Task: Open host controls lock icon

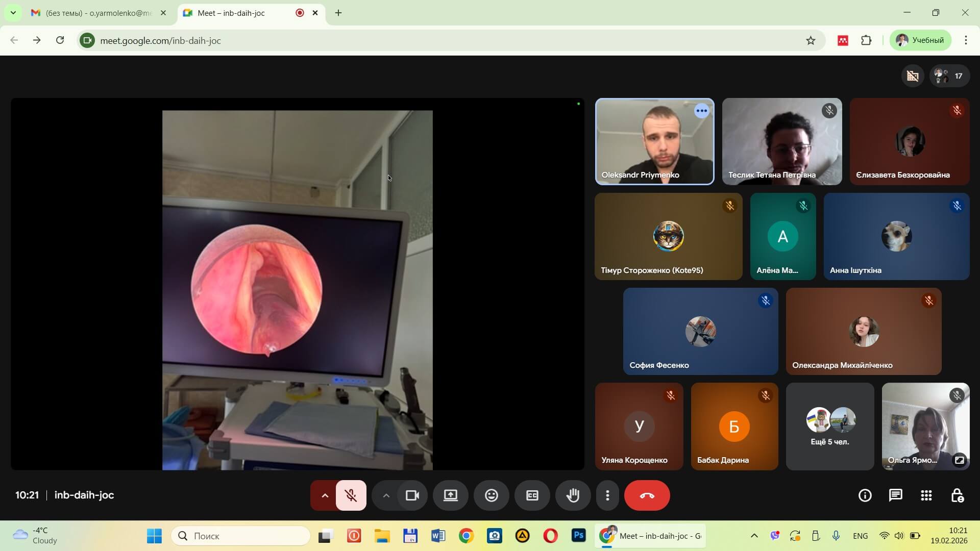Action: tap(957, 495)
